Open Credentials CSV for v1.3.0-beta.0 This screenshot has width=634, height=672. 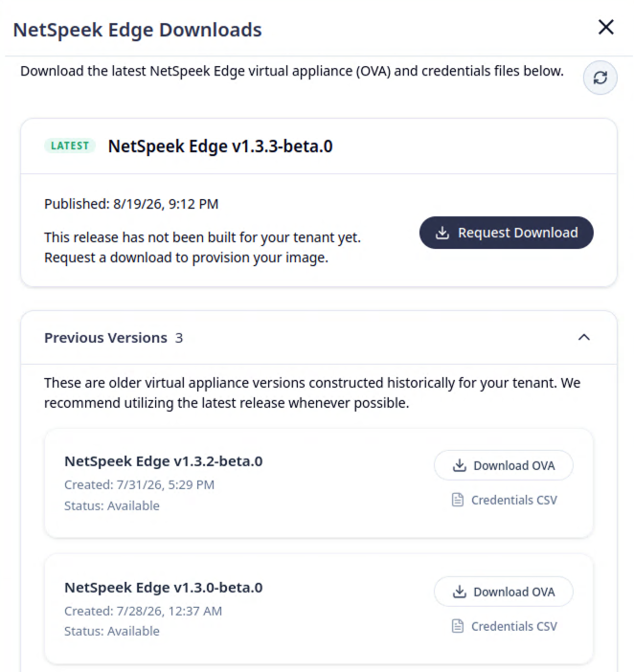(x=505, y=626)
